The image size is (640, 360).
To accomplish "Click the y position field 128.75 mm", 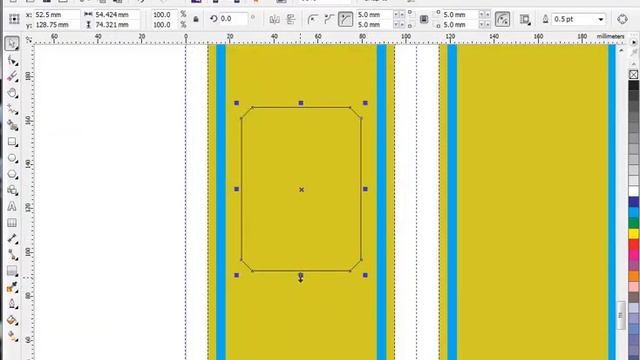I will 56,24.
